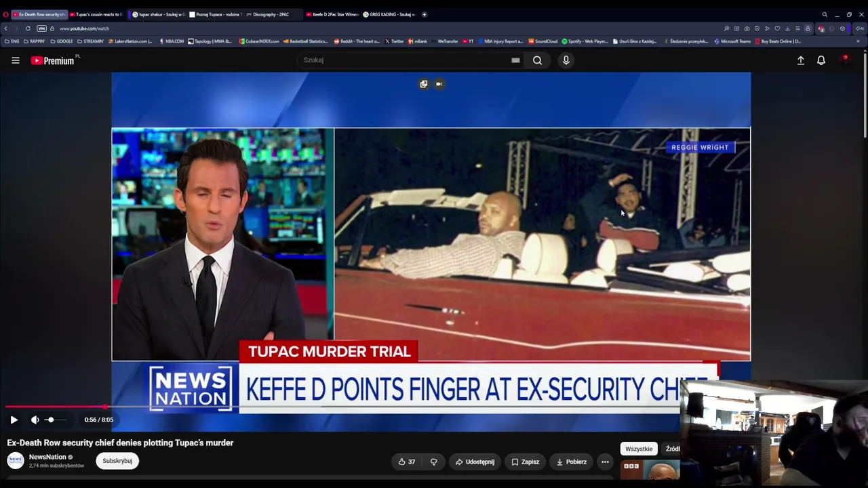Open a new browser tab with plus

point(425,14)
